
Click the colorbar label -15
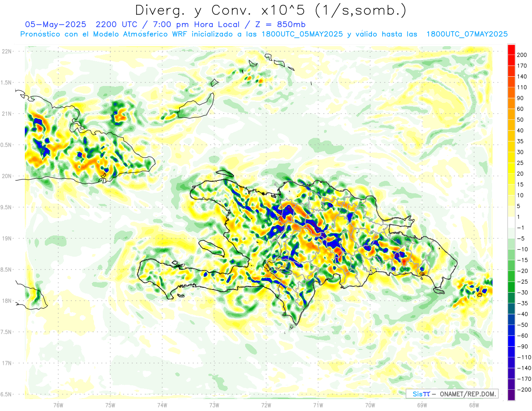(522, 260)
